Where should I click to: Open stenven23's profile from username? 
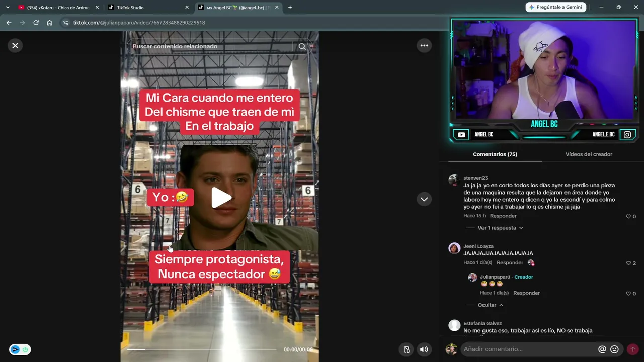[475, 178]
